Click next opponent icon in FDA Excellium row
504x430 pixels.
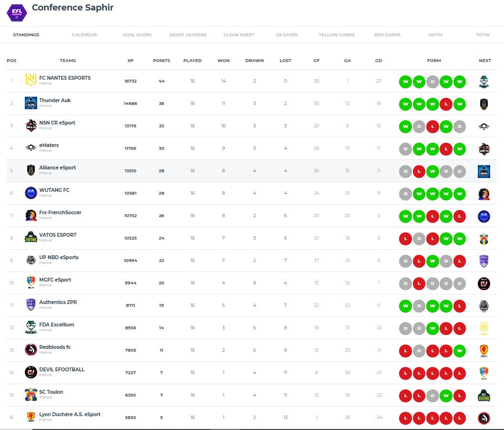(484, 328)
